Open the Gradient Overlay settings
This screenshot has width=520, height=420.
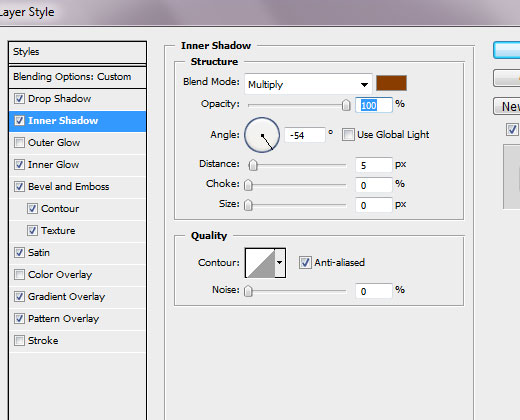pyautogui.click(x=66, y=297)
